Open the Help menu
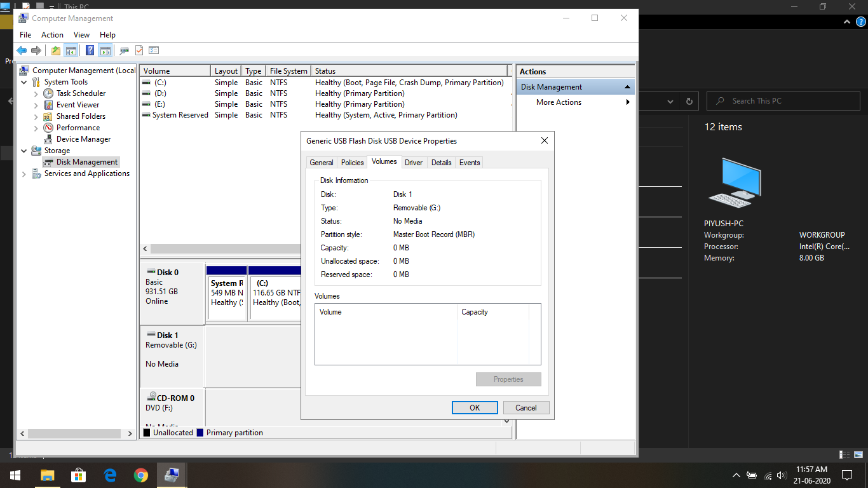Viewport: 868px width, 488px height. [107, 35]
